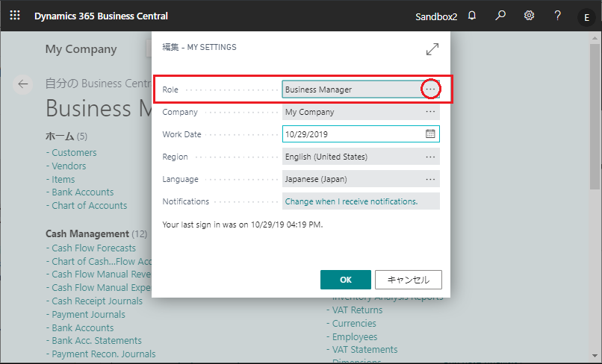602x364 pixels.
Task: Open the Region lookup ellipsis
Action: click(430, 157)
